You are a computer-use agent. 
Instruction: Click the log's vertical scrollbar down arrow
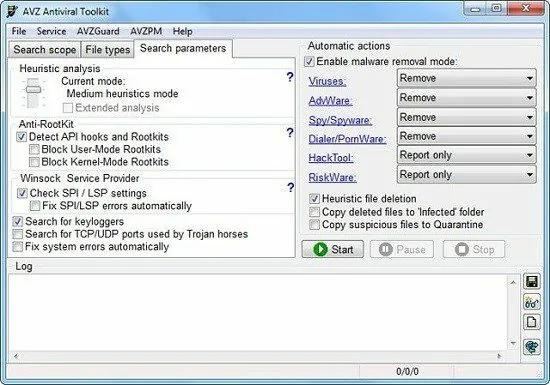click(513, 343)
